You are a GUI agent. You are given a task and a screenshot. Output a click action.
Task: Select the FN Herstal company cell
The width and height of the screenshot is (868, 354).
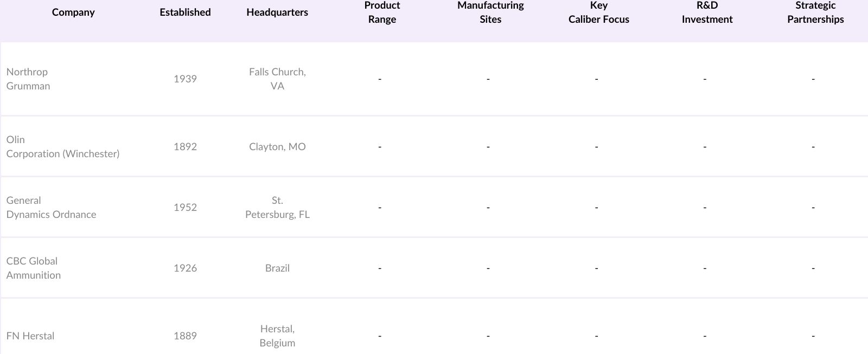[x=30, y=336]
